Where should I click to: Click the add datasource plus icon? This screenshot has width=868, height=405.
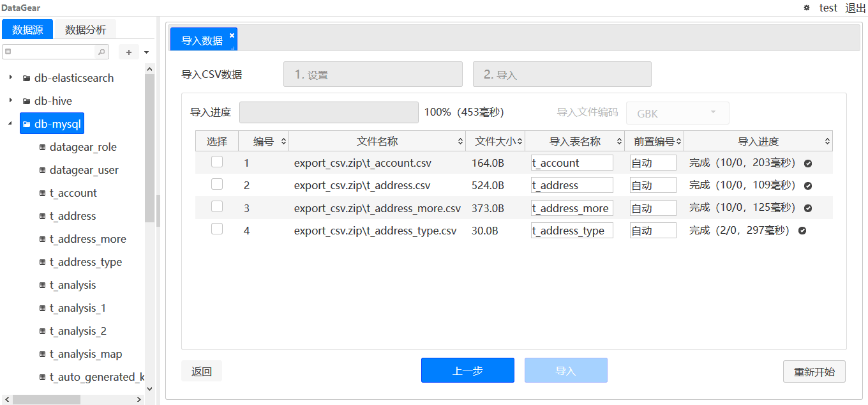coord(130,51)
